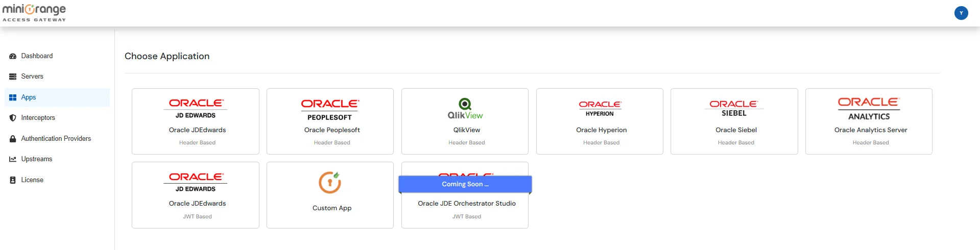Open the user avatar menu labeled Y
The image size is (980, 250).
click(x=961, y=13)
